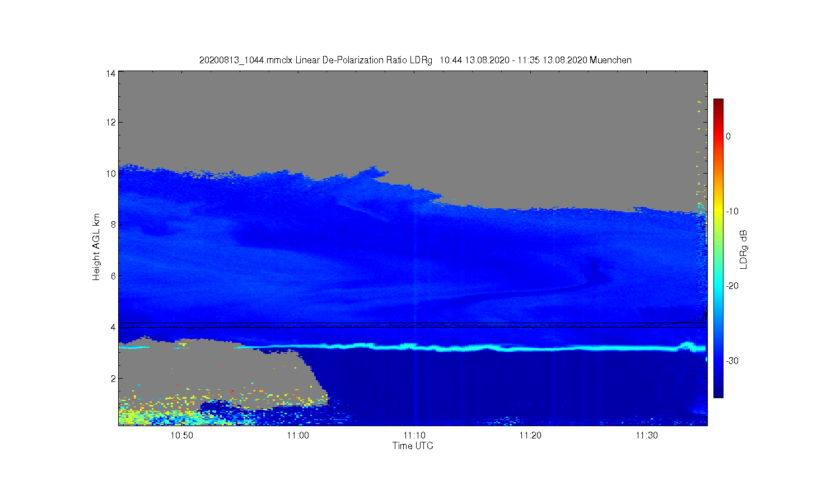Click the LDRg dB colorbar label

coord(744,250)
